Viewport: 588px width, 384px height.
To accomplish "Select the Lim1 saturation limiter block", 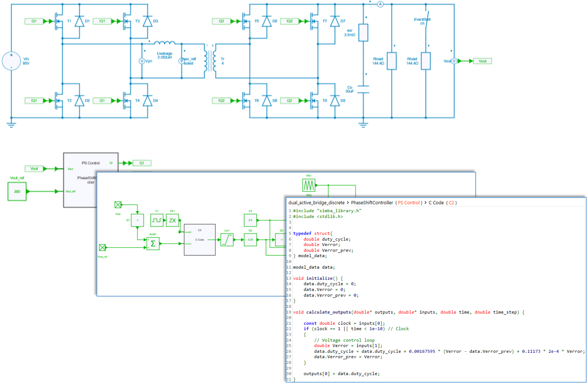I will (x=227, y=240).
